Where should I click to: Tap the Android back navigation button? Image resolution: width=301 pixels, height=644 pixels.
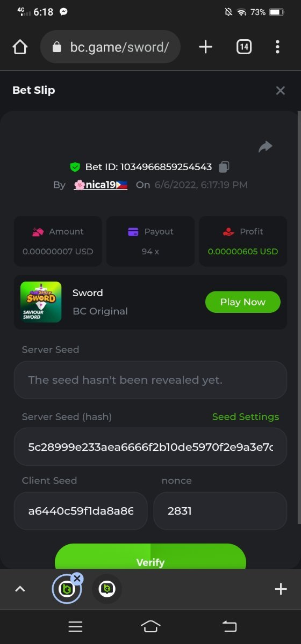tap(230, 626)
